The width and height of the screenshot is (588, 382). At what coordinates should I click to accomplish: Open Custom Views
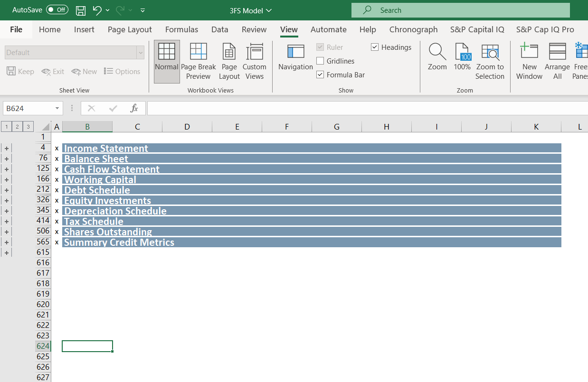(x=255, y=61)
